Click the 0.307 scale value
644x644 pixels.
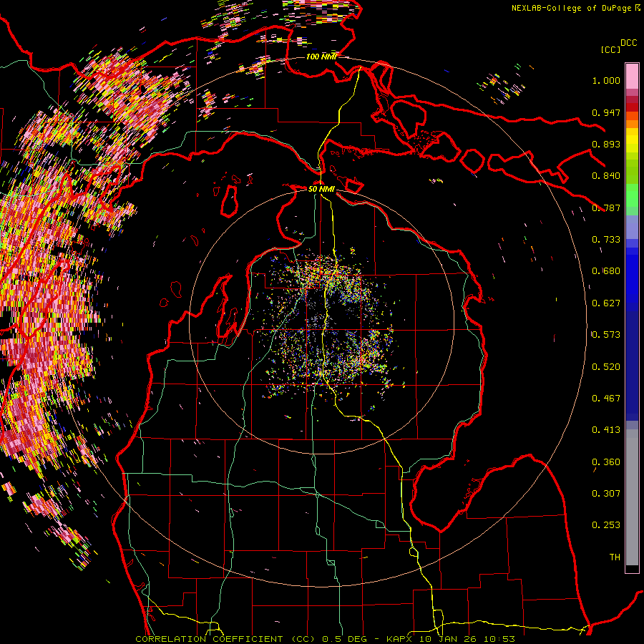(606, 494)
